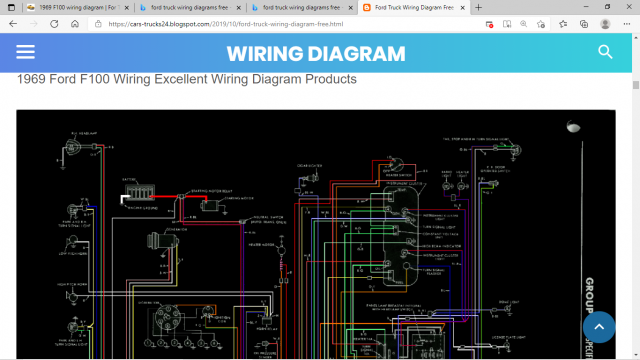Screen dimensions: 640x360
Task: Open the Favorites list icon in the toolbar
Action: click(x=563, y=24)
